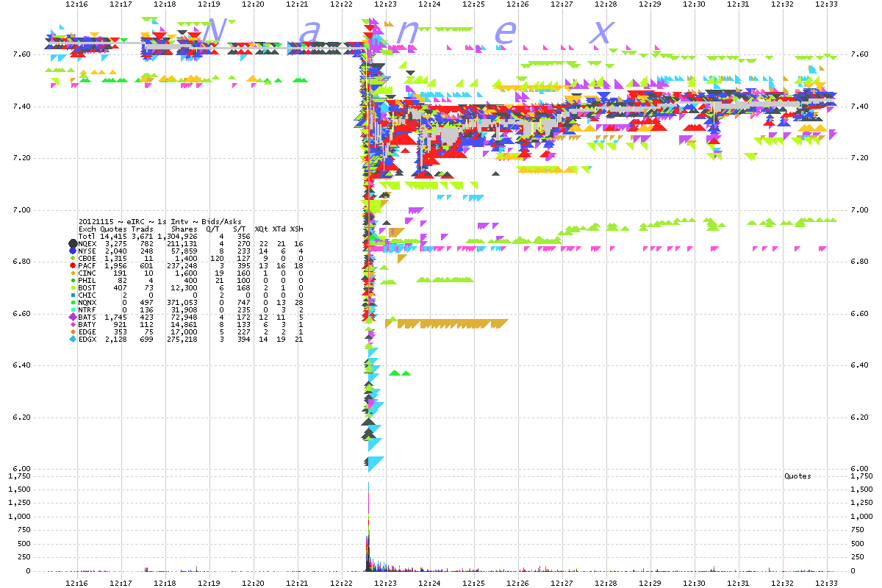Click the CBOE green diamond legend marker
Viewport: 882px width, 588px height.
(x=73, y=258)
